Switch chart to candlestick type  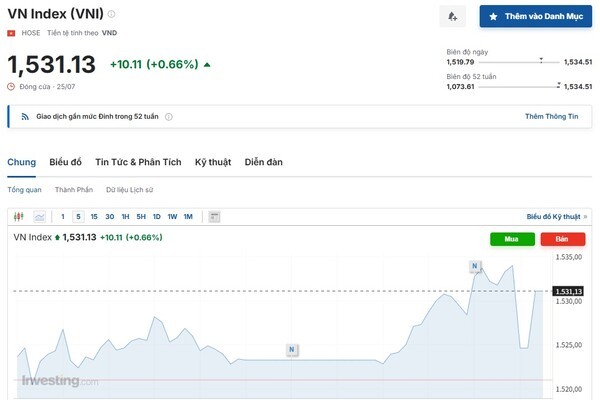point(19,217)
